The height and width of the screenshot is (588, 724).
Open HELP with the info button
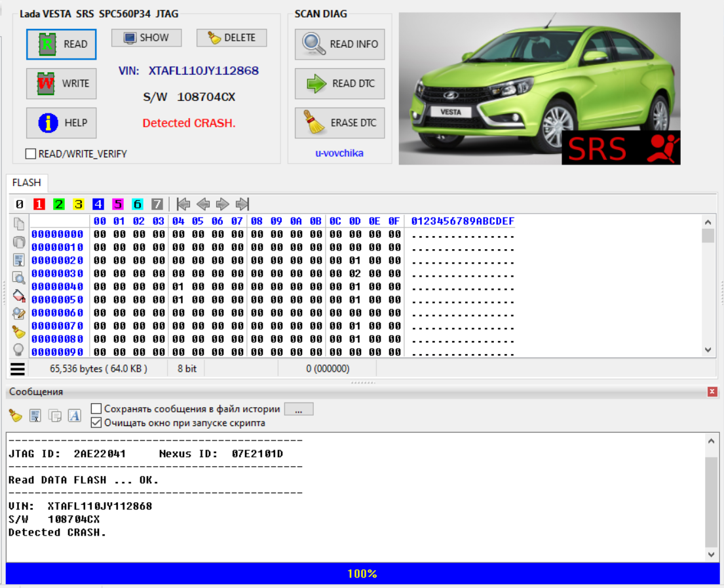pos(62,123)
